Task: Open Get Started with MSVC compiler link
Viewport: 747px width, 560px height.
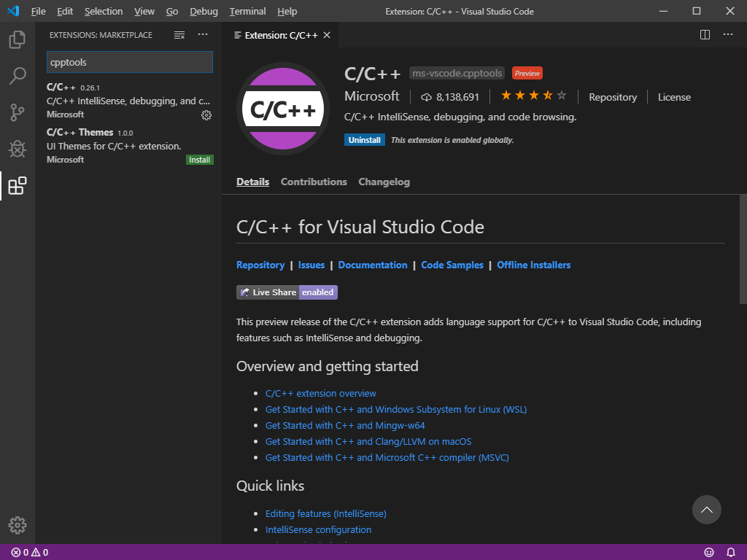Action: point(387,458)
